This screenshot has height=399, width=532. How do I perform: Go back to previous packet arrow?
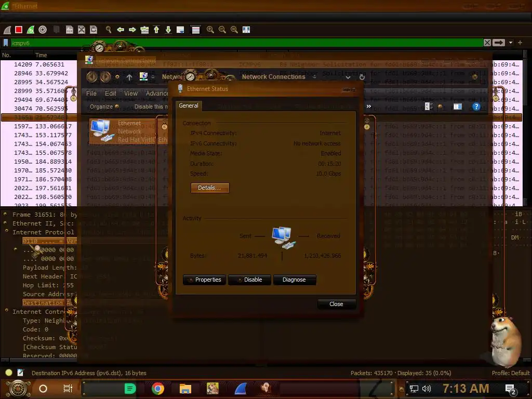[121, 30]
